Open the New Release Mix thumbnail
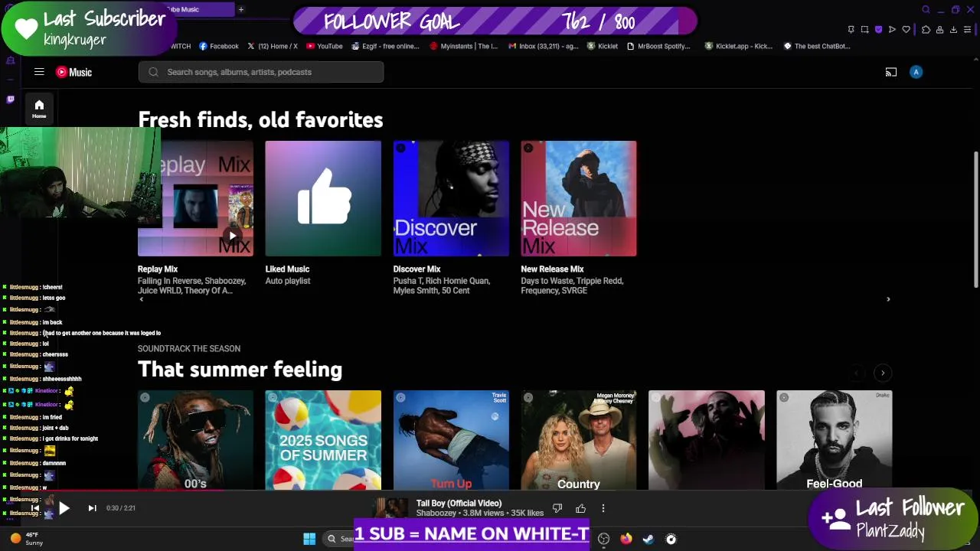 click(579, 198)
